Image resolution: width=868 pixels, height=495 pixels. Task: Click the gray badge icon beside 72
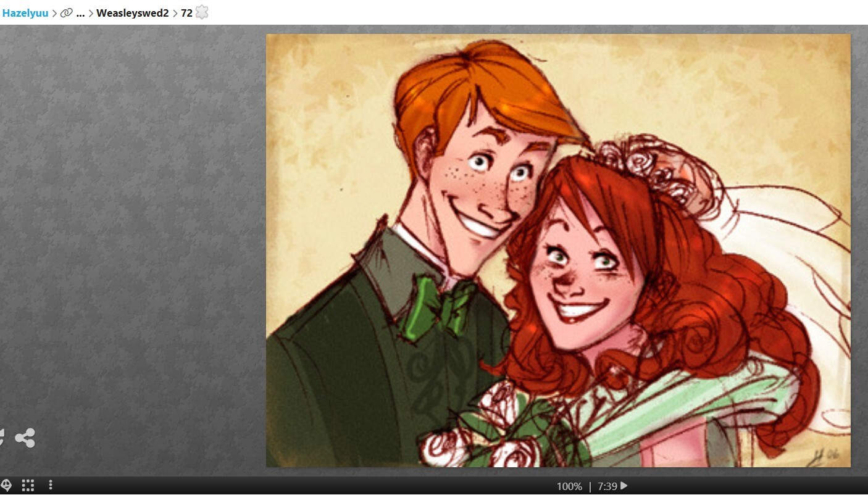tap(202, 12)
